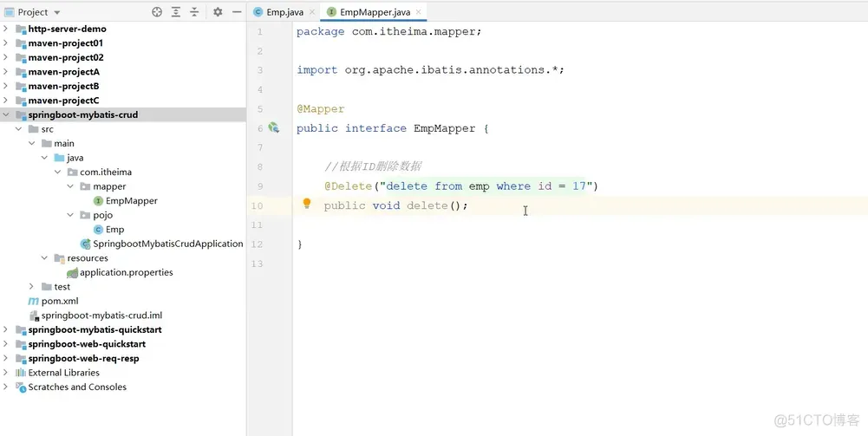Click the @Delete annotation in editor
The image size is (868, 436).
(x=349, y=185)
